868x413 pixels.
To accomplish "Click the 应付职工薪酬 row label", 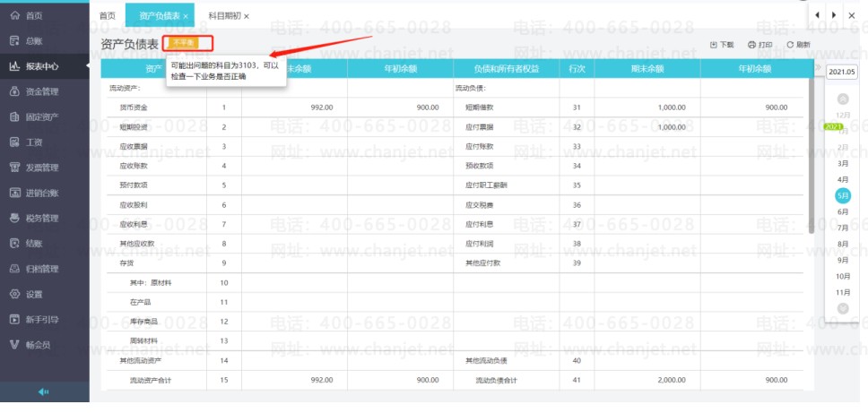I will (486, 185).
